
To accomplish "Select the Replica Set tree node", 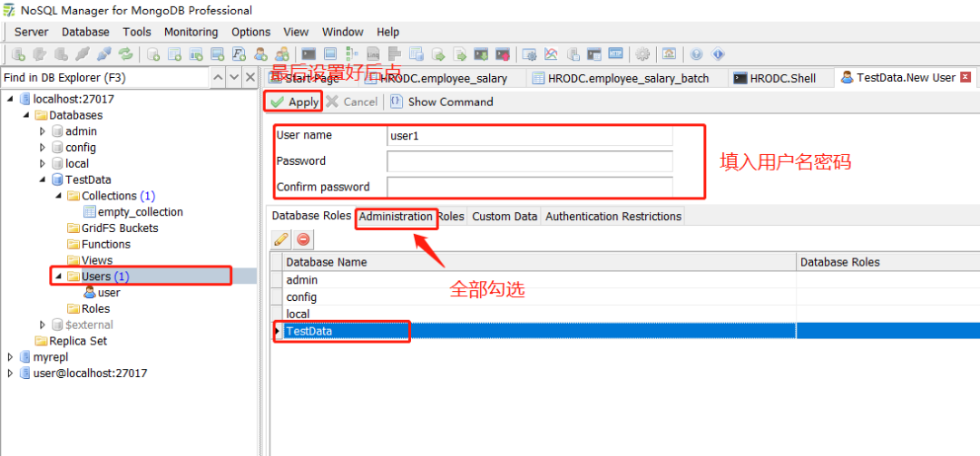I will tap(72, 341).
